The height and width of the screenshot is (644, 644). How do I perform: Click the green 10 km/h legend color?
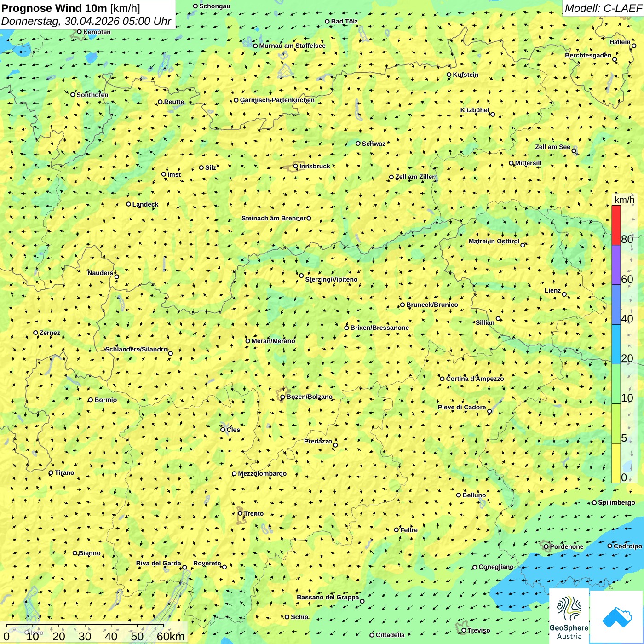(616, 384)
